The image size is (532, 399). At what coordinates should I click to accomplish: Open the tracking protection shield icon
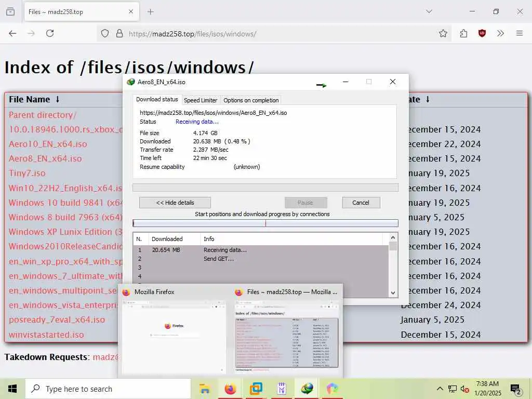(105, 34)
